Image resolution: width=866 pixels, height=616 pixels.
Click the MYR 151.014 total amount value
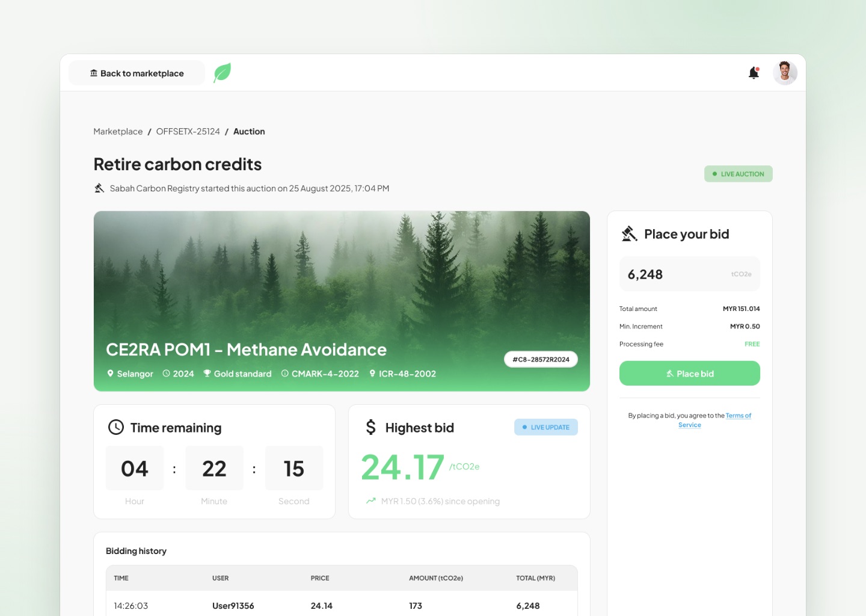click(x=742, y=309)
